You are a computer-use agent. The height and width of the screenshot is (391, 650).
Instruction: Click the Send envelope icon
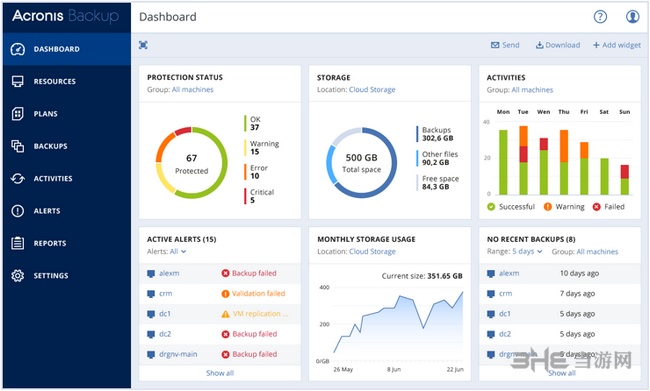[x=495, y=45]
